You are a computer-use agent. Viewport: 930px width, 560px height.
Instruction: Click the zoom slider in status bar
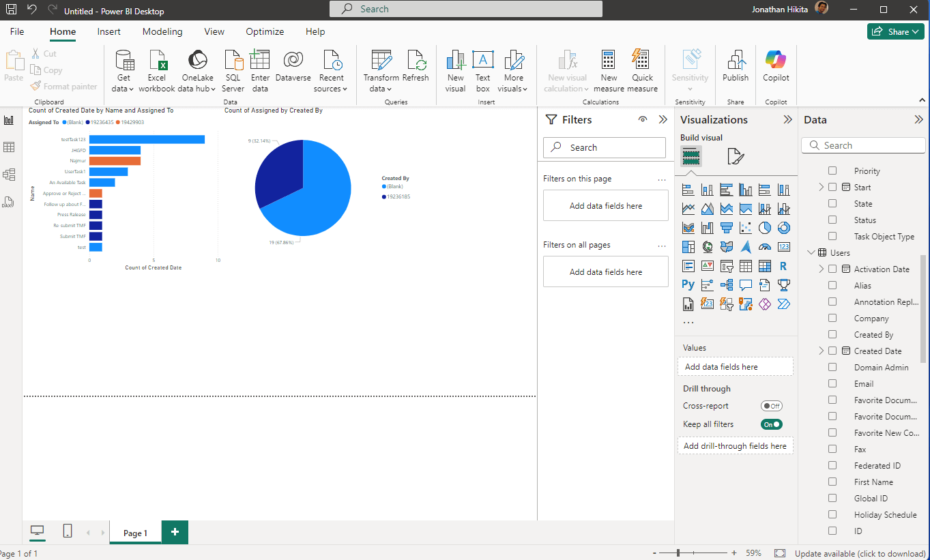678,553
